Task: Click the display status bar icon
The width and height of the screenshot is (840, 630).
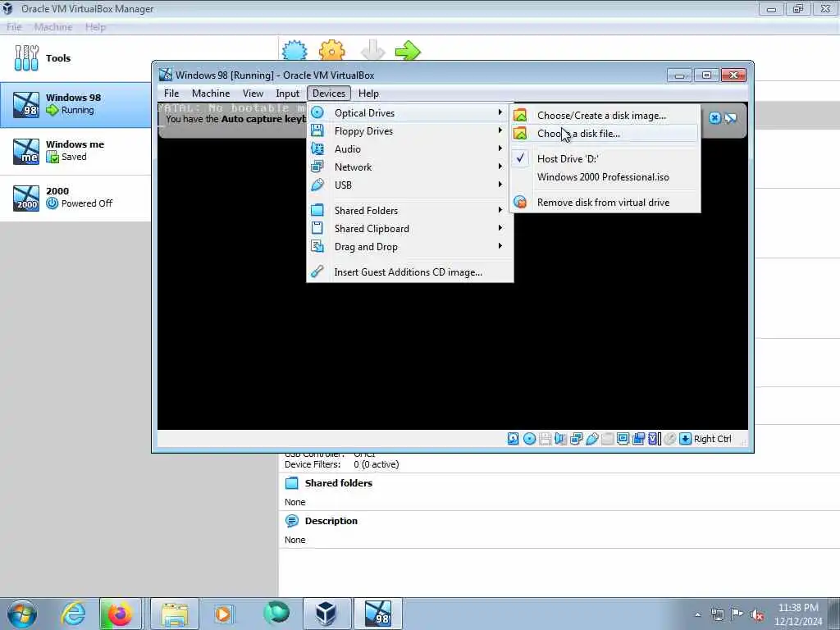Action: pos(623,439)
